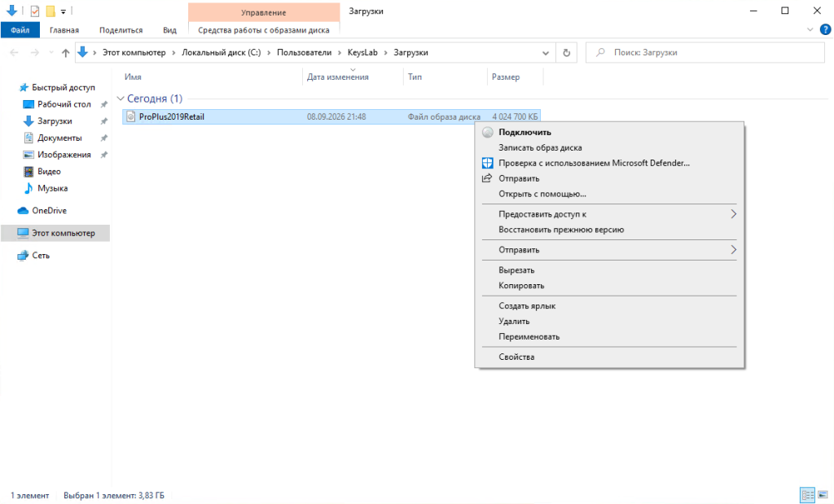Switch to large icons view in status bar
Viewport: 834px width, 504px height.
click(x=823, y=495)
